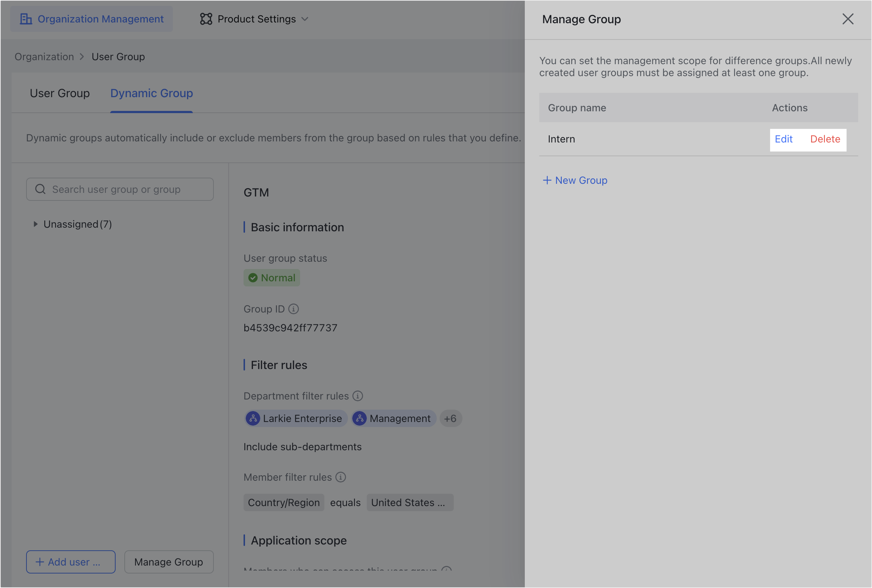Select the Dynamic Group tab
Screen dimensions: 872x588
[151, 93]
